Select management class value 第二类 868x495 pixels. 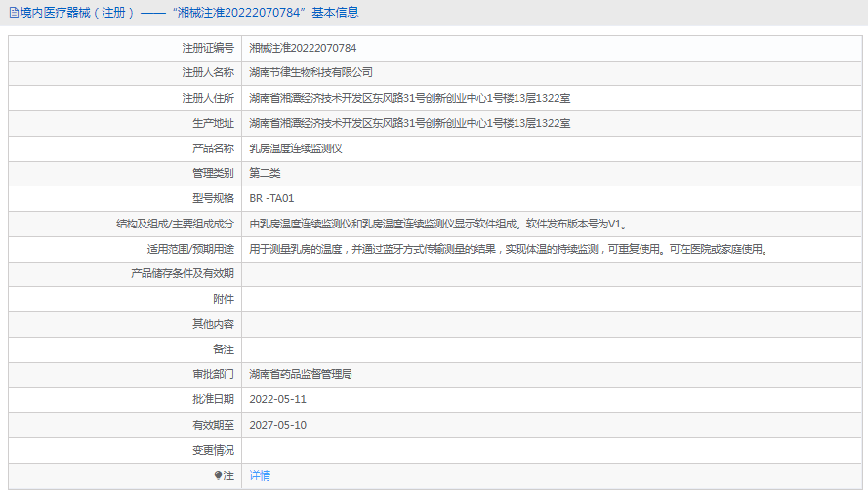click(265, 173)
